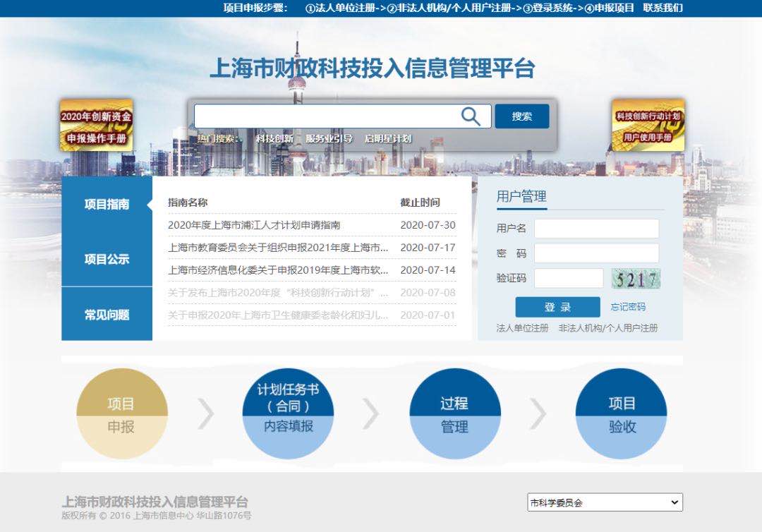Select hot search term 科技创新
762x532 pixels.
(274, 138)
